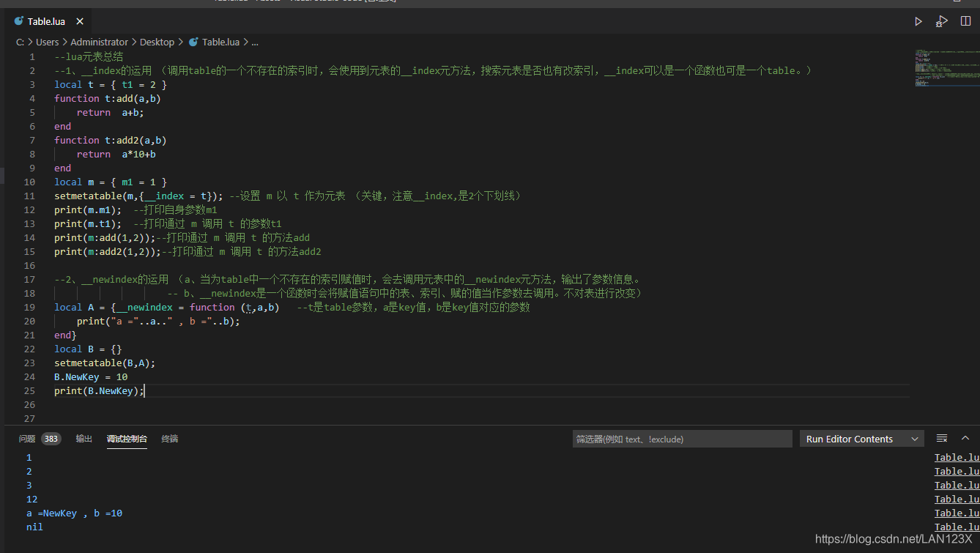Clear the debug console output
This screenshot has height=553, width=980.
tap(942, 438)
